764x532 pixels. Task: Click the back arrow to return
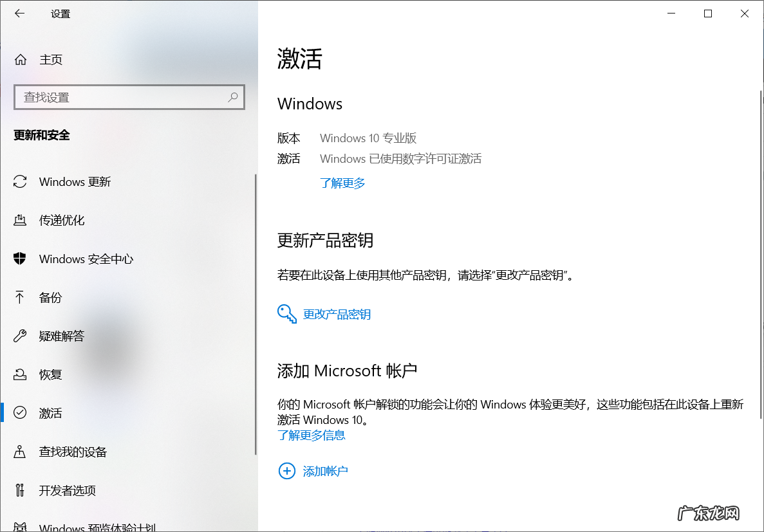click(19, 13)
